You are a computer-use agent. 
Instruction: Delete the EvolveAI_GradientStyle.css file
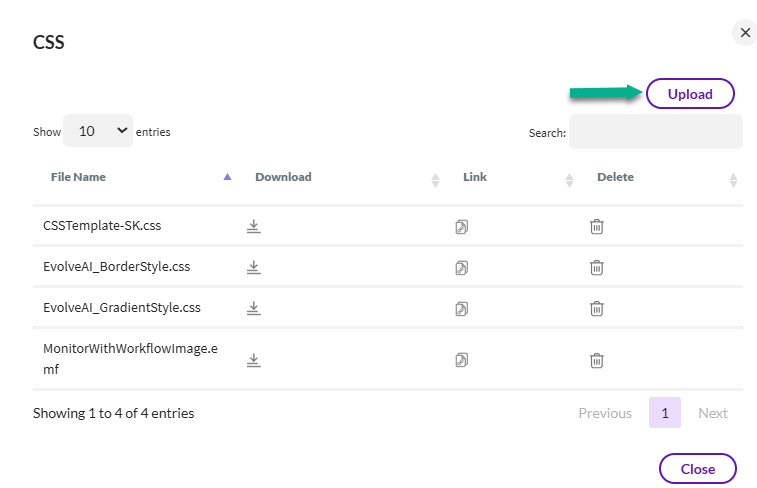[596, 307]
